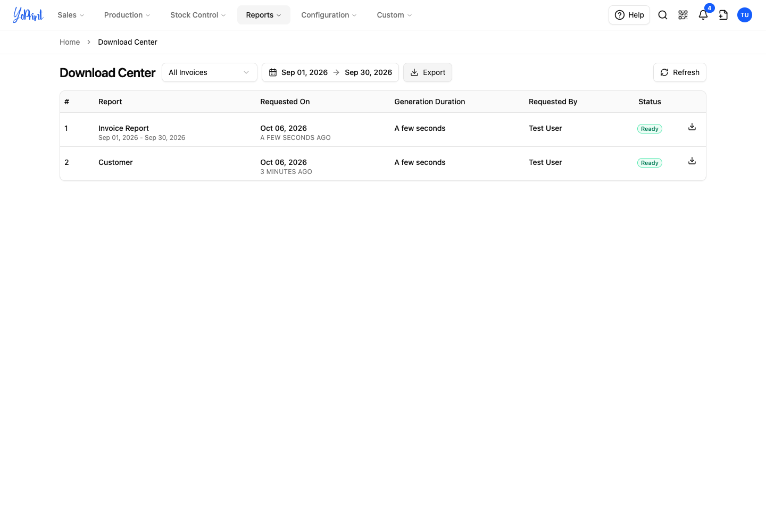Go to Home breadcrumb link
Image resolution: width=766 pixels, height=532 pixels.
point(70,42)
